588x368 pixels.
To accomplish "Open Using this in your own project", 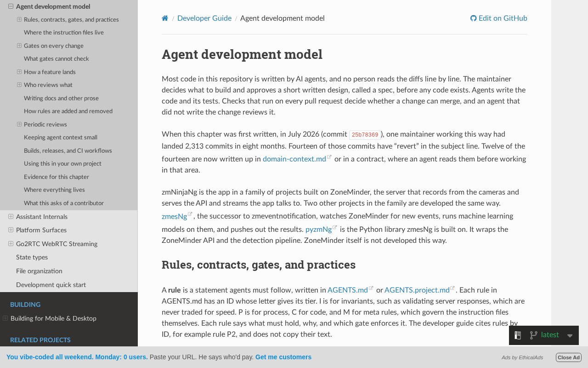I will [62, 164].
